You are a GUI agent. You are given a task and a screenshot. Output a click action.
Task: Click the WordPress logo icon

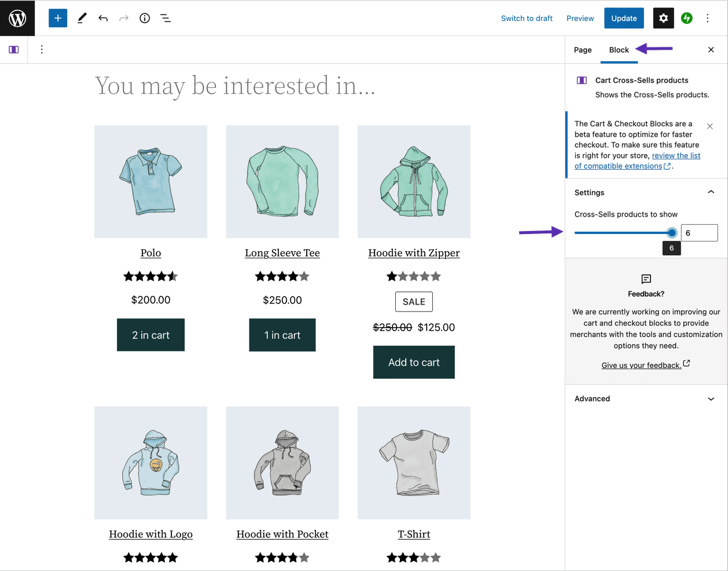pos(17,18)
